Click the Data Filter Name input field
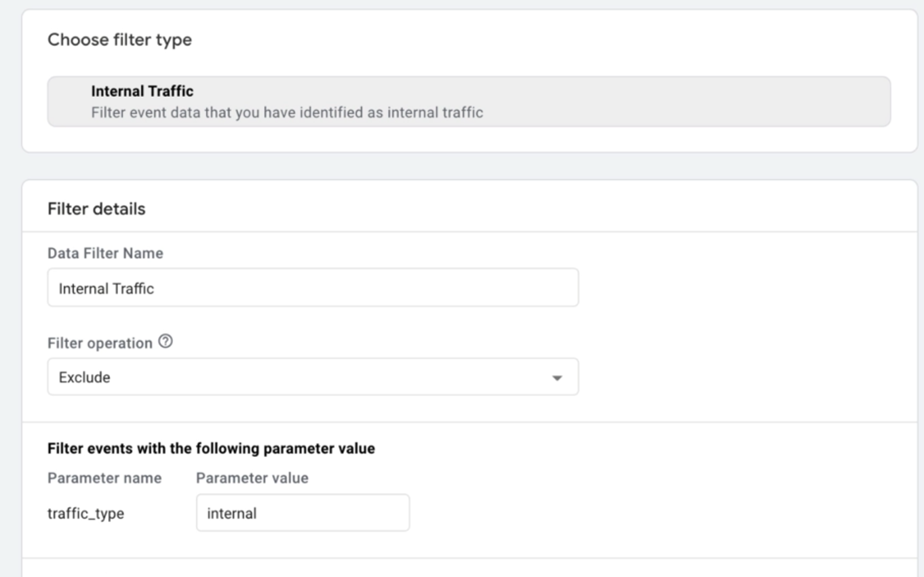This screenshot has height=577, width=924. (x=313, y=287)
